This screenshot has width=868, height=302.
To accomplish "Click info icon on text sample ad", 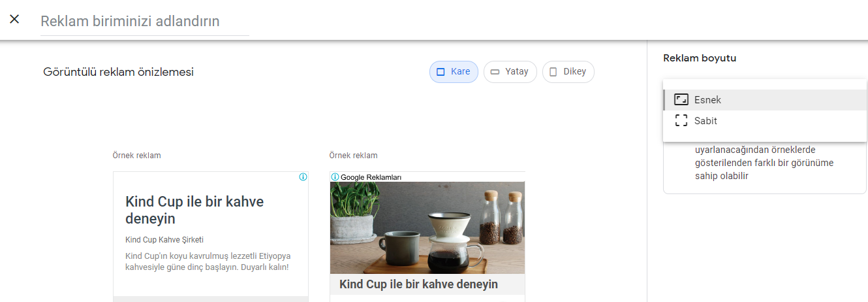I will (x=303, y=177).
